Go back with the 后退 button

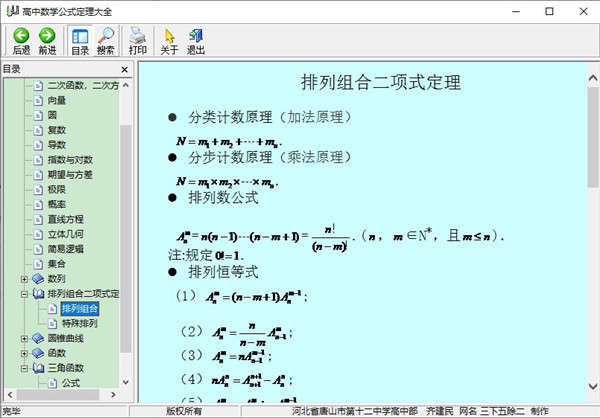[x=21, y=41]
